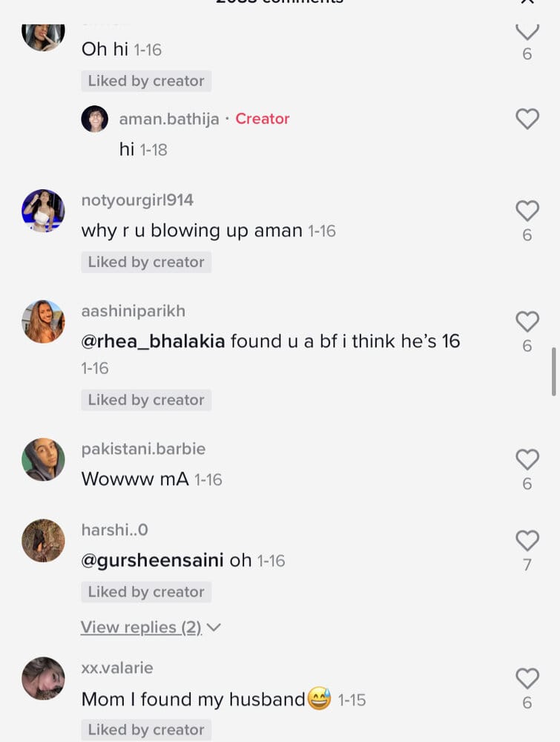Tap aman.bathija's small avatar
Screen dimensions: 560x742
pyautogui.click(x=95, y=119)
